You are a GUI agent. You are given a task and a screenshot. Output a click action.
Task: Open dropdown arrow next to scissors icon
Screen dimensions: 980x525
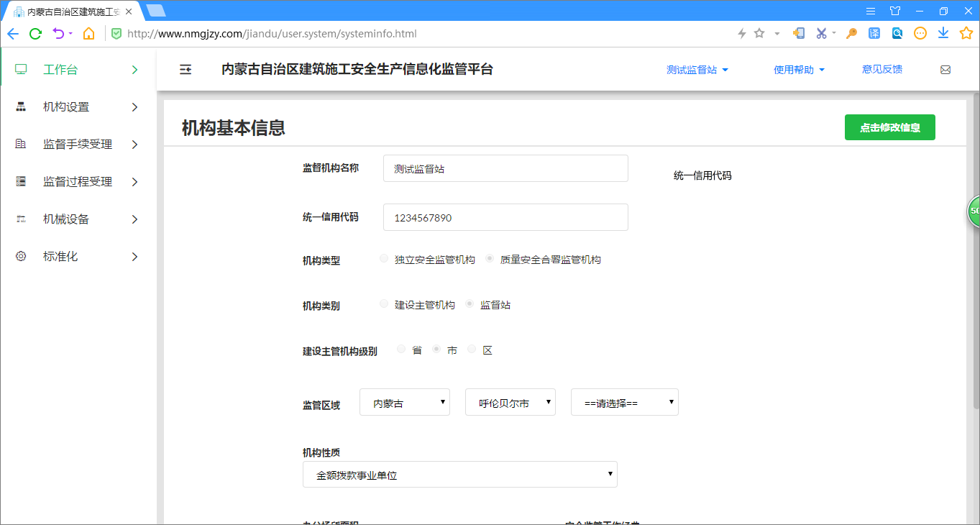(834, 32)
